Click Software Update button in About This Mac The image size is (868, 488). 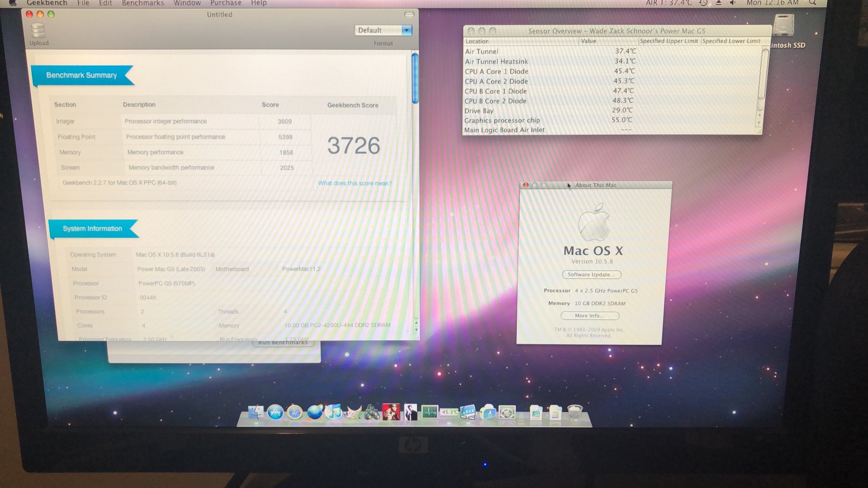pos(591,275)
